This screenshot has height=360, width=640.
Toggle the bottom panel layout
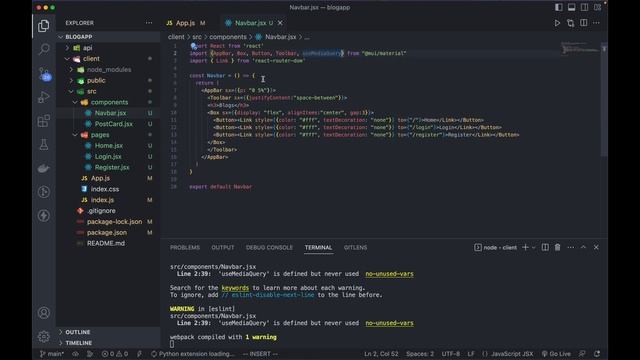tap(572, 7)
